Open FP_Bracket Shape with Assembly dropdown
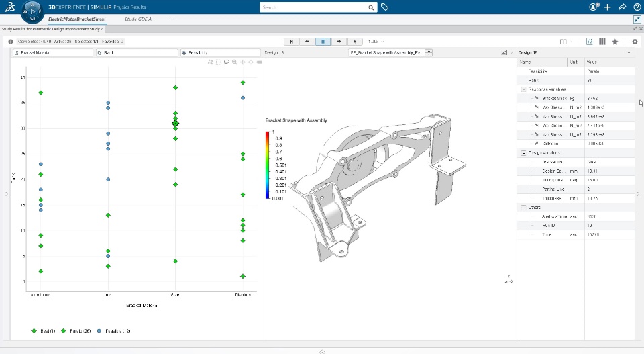 [387, 52]
